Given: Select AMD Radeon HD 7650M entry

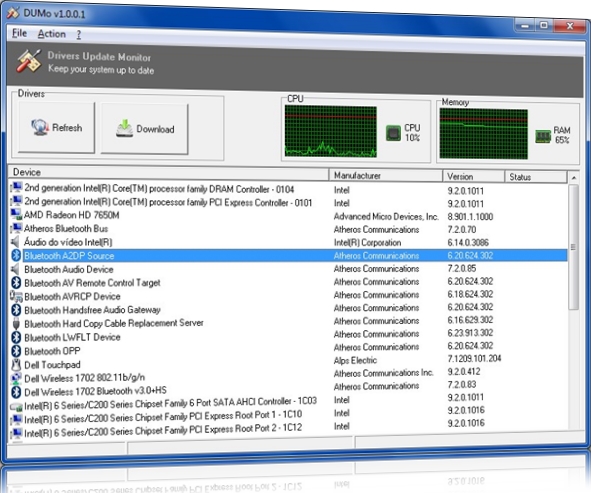Looking at the screenshot, I should click(72, 215).
